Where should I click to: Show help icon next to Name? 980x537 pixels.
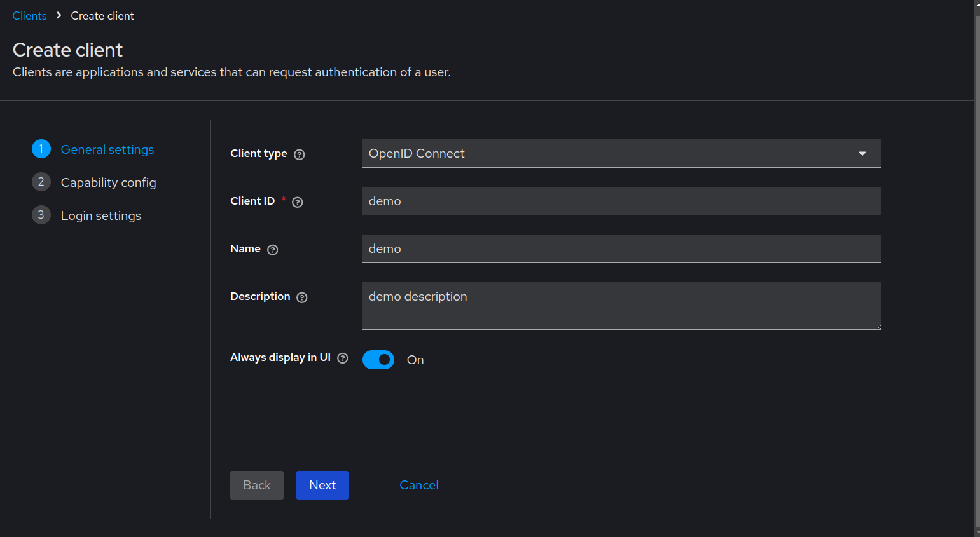coord(273,250)
